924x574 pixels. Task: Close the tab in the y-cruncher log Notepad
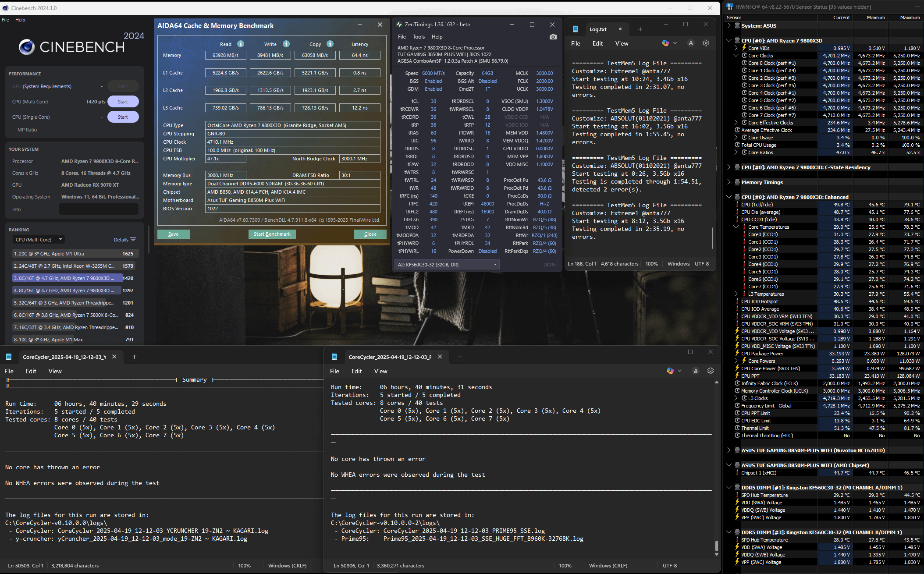114,357
